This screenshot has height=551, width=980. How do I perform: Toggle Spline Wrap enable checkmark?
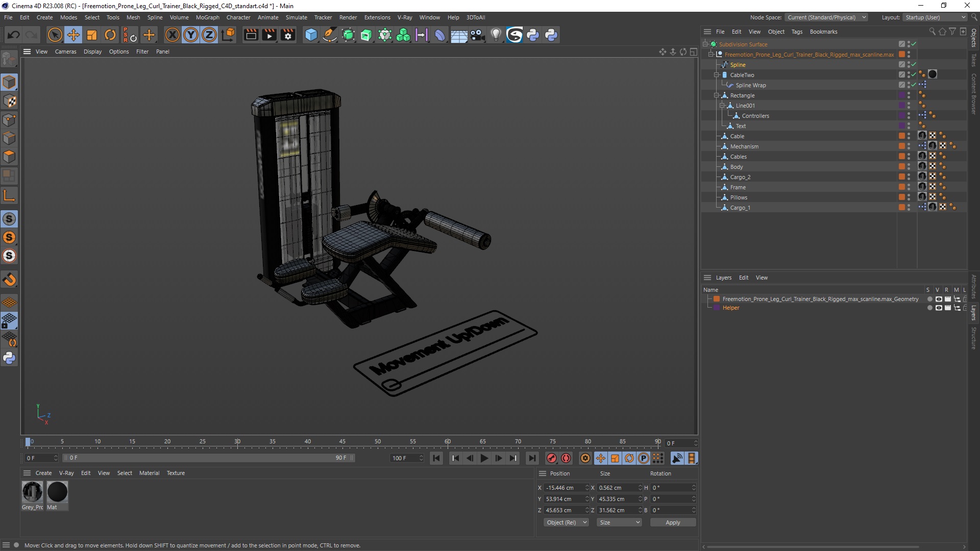914,85
